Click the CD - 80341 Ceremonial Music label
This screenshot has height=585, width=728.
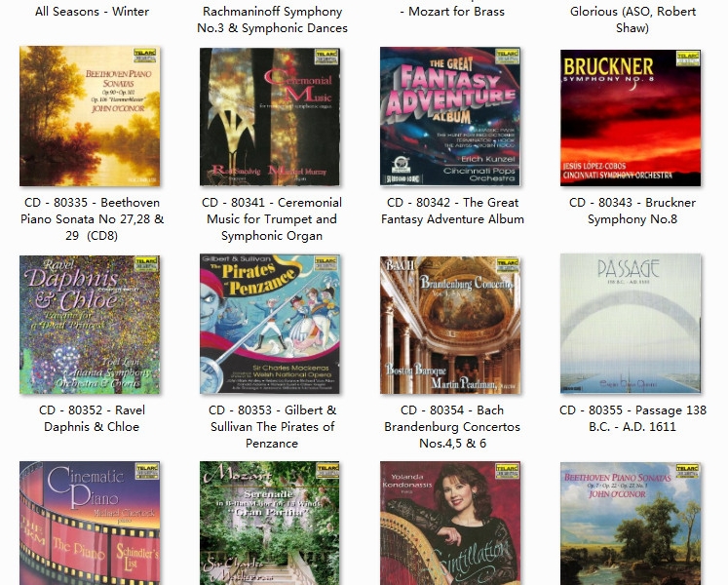click(x=272, y=218)
